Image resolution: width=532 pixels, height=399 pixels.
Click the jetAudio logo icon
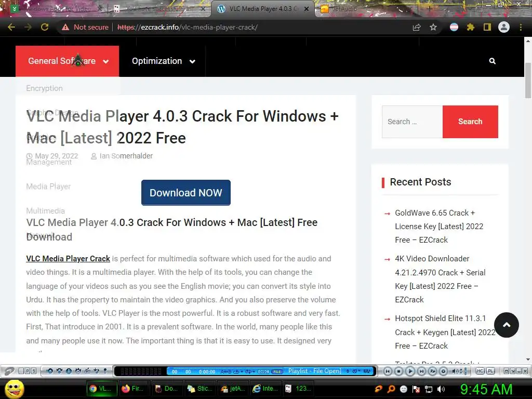9,371
